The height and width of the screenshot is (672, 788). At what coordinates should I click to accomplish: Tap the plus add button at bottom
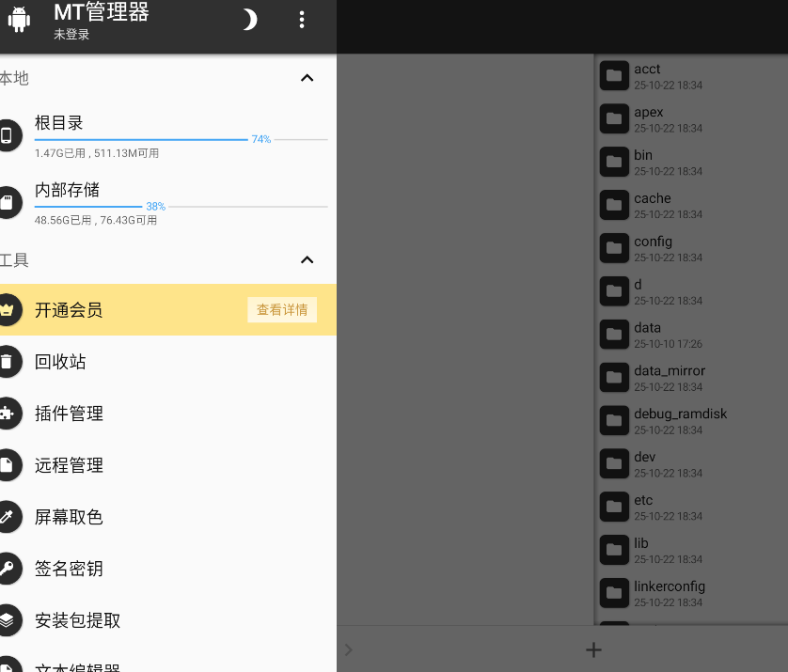[x=593, y=649]
